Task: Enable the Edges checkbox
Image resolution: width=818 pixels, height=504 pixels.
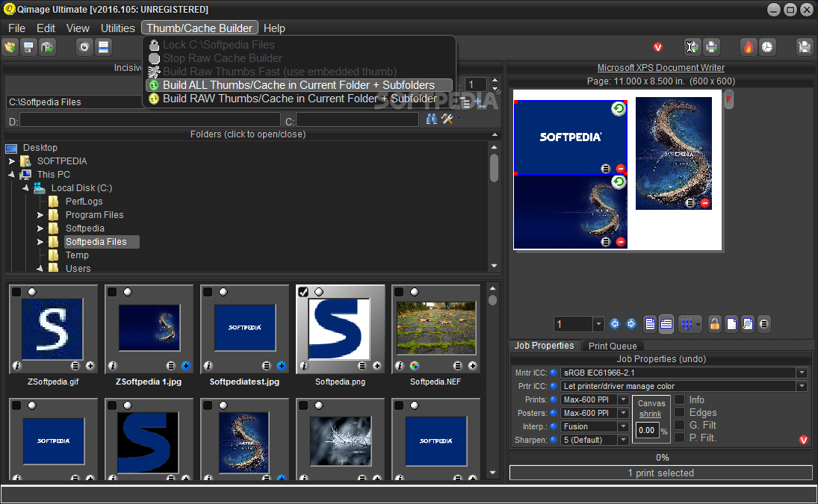Action: (679, 412)
